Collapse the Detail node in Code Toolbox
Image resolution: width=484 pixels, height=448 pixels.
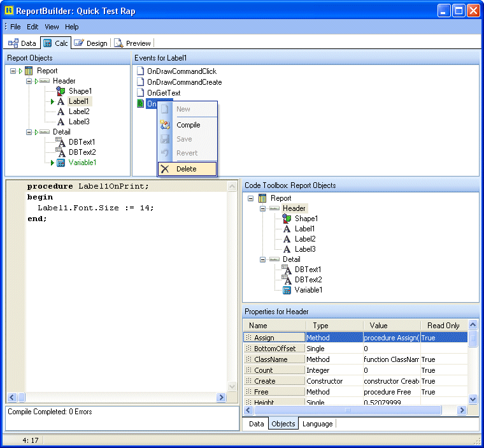(x=262, y=259)
